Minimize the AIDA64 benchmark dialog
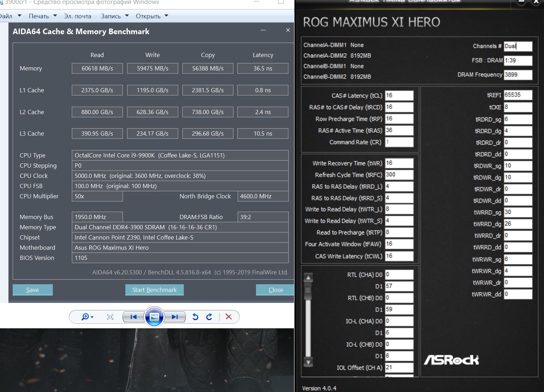The height and width of the screenshot is (392, 544). [263, 30]
